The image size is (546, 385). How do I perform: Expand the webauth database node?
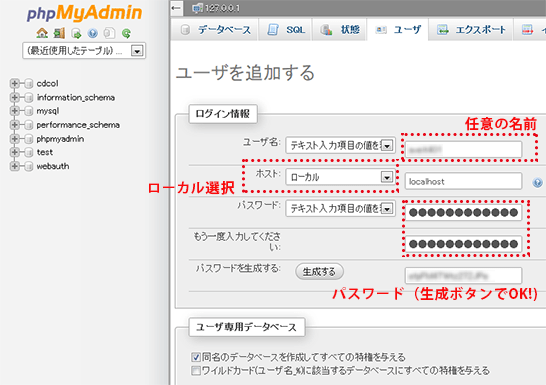coord(15,166)
